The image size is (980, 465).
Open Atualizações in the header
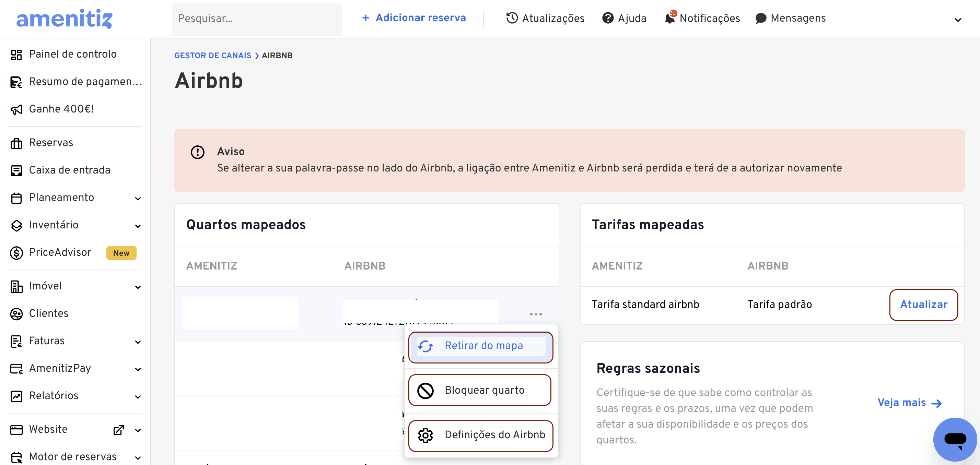545,18
